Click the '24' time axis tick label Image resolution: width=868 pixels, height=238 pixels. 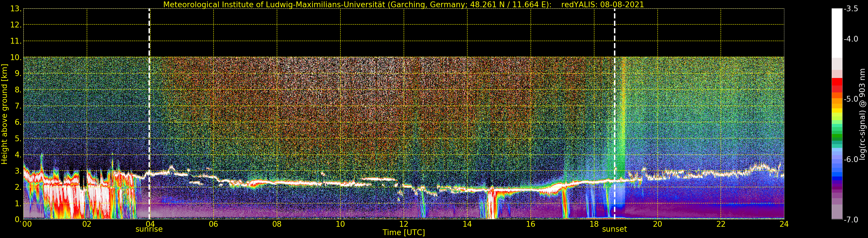coord(784,224)
